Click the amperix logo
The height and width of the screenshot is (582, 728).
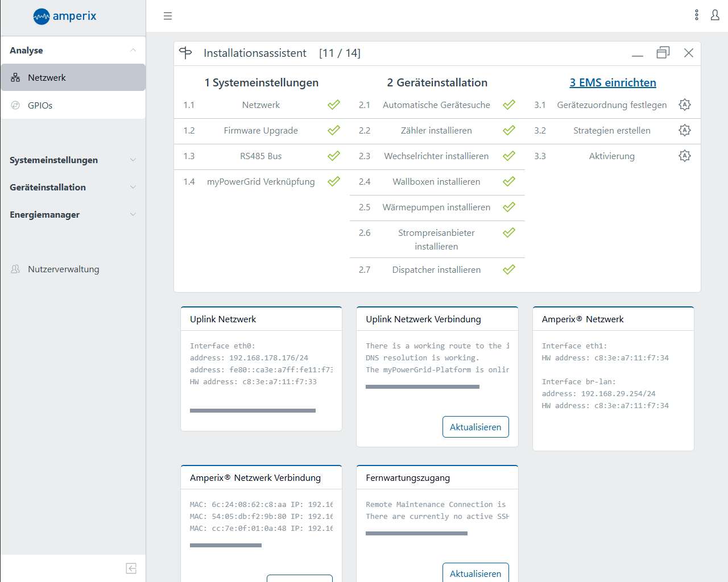pos(65,16)
